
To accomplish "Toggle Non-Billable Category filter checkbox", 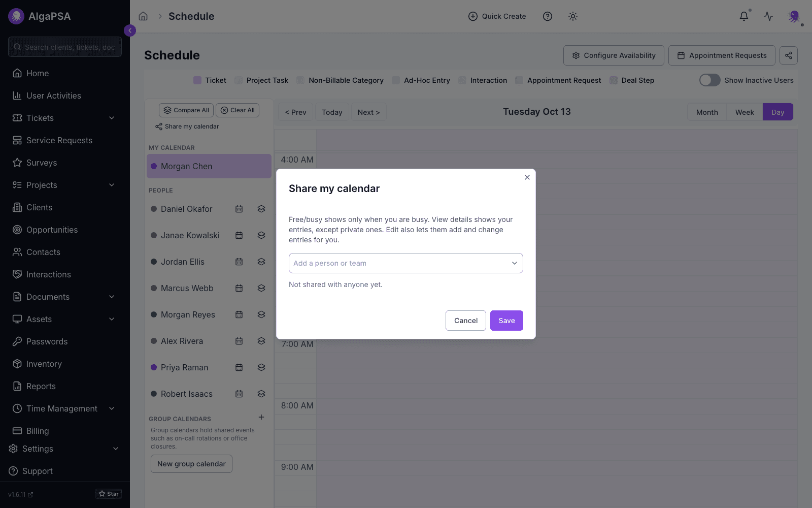I will point(300,80).
